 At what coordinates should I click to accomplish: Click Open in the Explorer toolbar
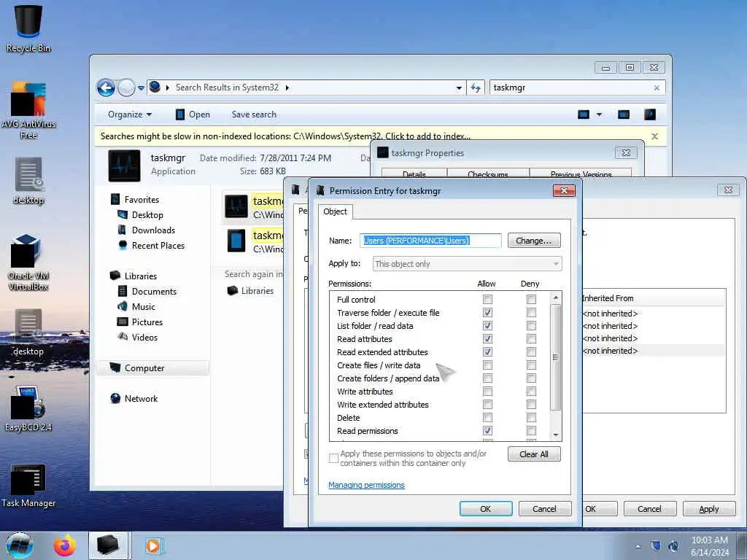coord(193,114)
